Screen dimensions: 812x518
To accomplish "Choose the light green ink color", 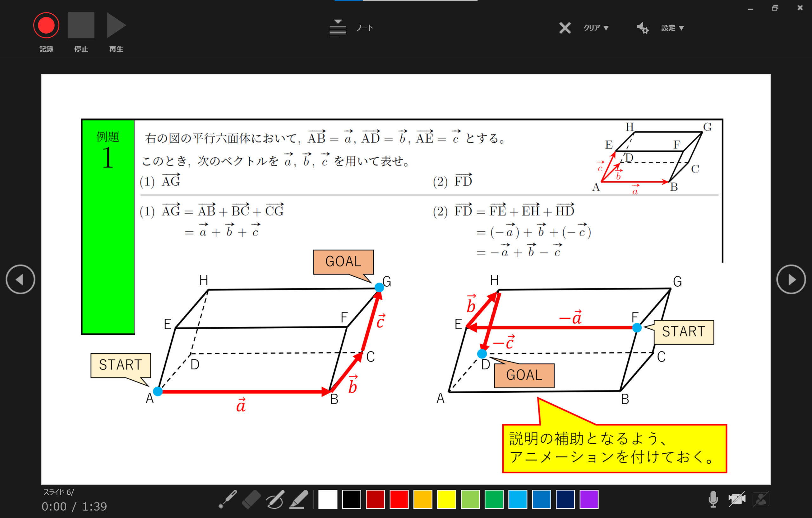I will pyautogui.click(x=470, y=499).
